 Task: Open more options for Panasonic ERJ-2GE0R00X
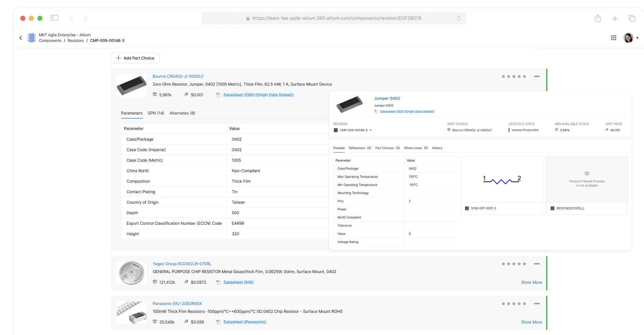[x=537, y=304]
